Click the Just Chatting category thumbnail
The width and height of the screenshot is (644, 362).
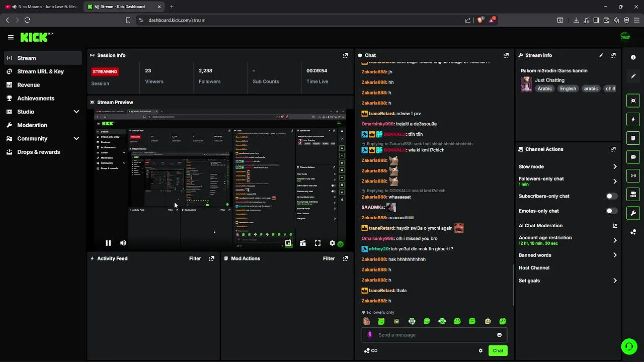[526, 84]
